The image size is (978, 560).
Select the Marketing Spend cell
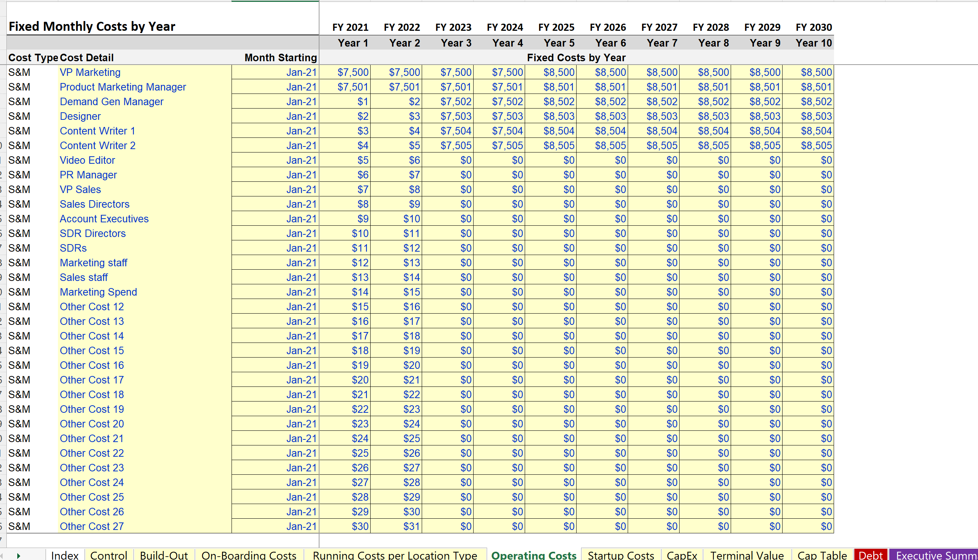[x=145, y=292]
